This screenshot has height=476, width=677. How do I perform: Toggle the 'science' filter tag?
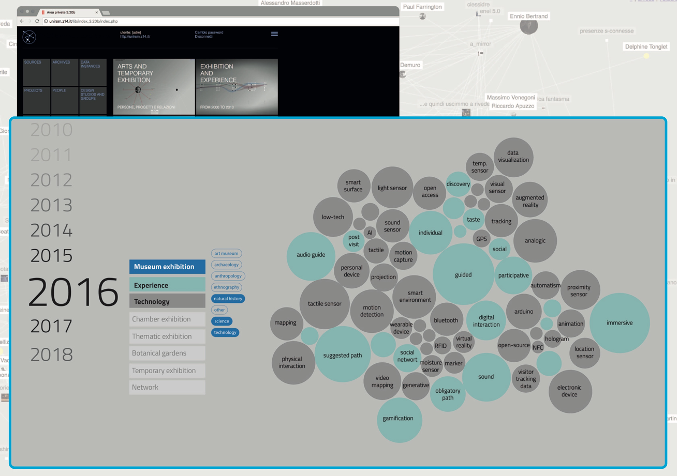(x=221, y=320)
